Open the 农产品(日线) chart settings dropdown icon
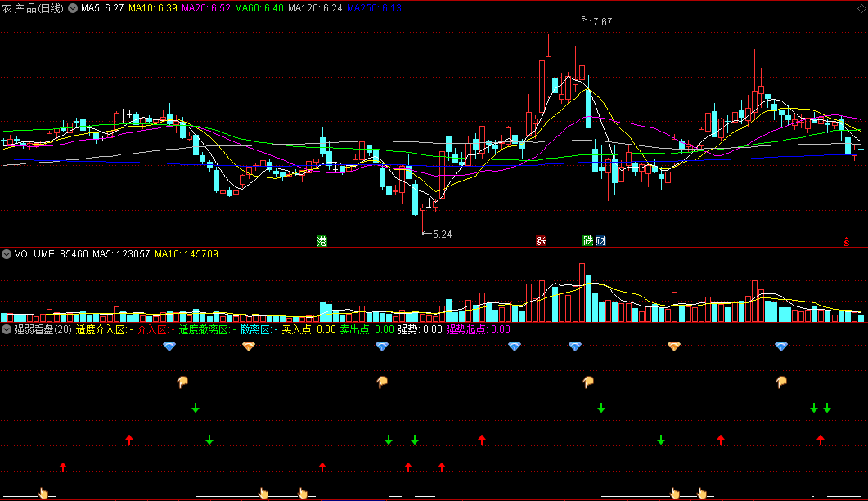The width and height of the screenshot is (868, 501). tap(73, 8)
